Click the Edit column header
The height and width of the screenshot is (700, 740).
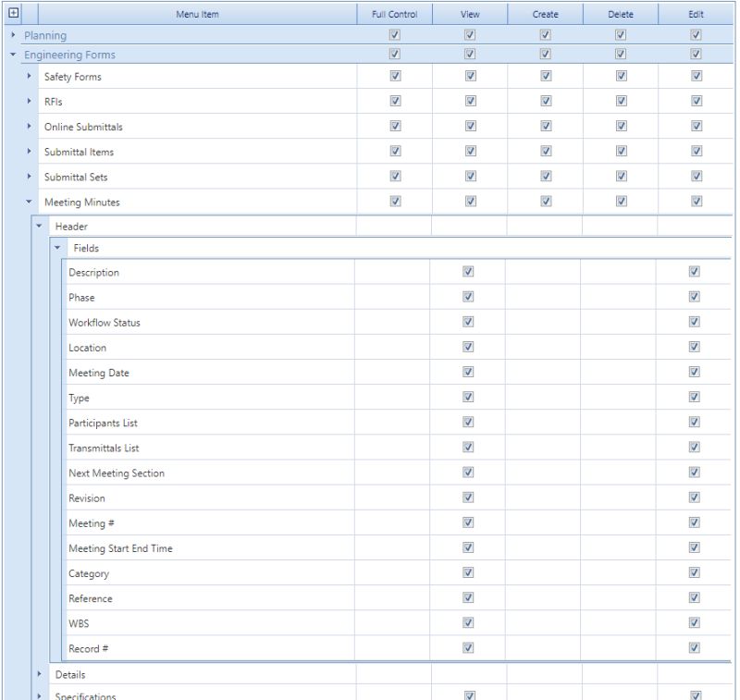pos(697,14)
